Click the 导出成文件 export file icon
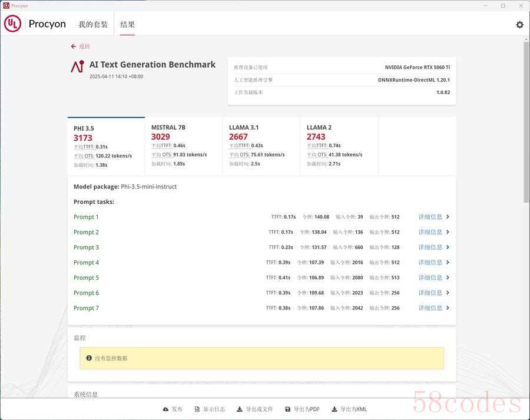 [240, 409]
